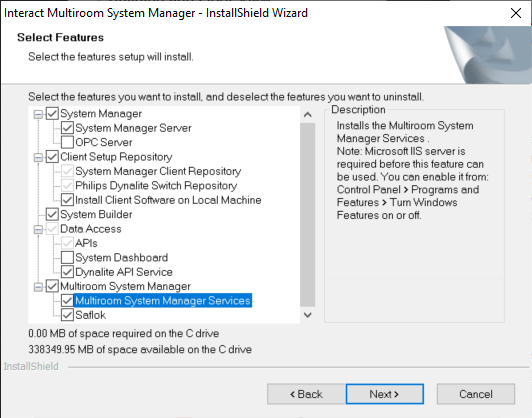Close the InstallShield Wizard window

[x=516, y=13]
